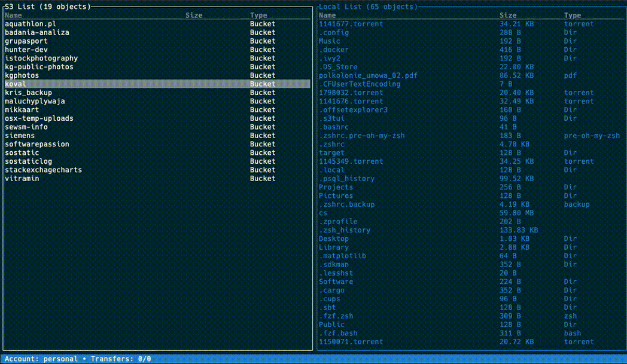
Task: Open the vitramin bucket
Action: [22, 179]
